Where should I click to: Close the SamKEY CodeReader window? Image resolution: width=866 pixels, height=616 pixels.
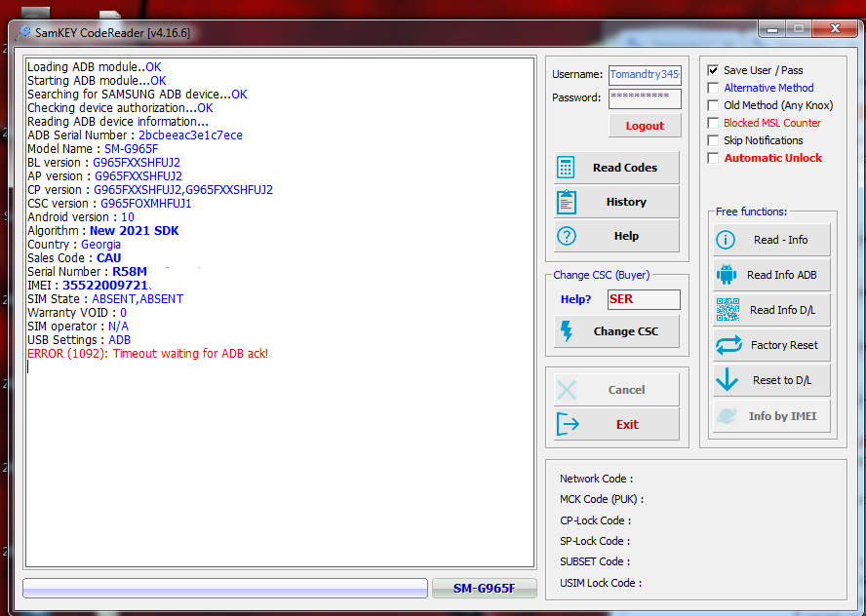tap(835, 28)
